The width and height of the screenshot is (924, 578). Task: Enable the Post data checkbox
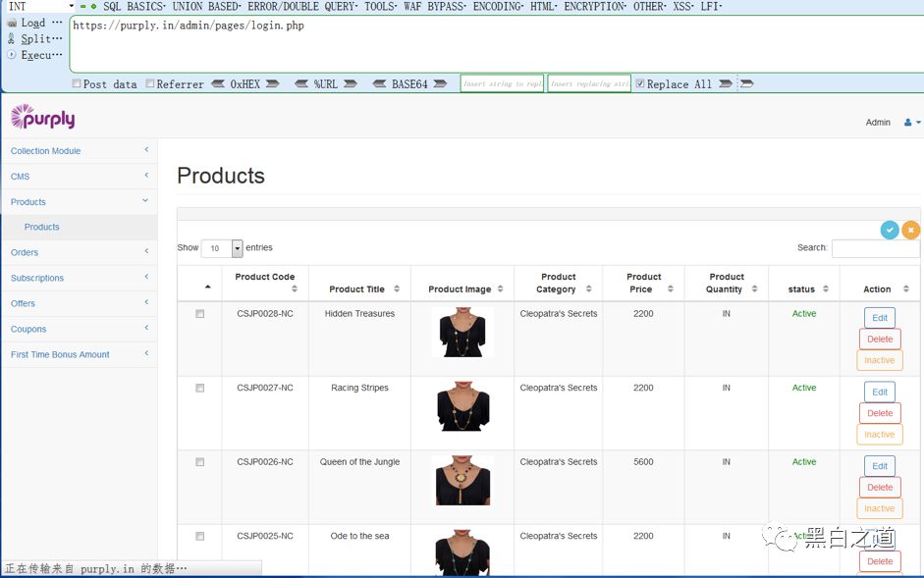click(x=77, y=84)
